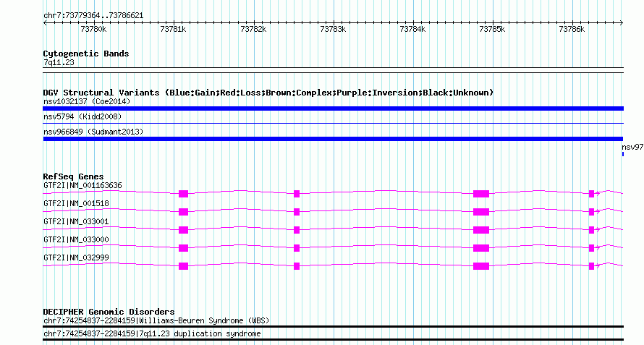Click the leftmost exon of NM_001518

tap(183, 212)
